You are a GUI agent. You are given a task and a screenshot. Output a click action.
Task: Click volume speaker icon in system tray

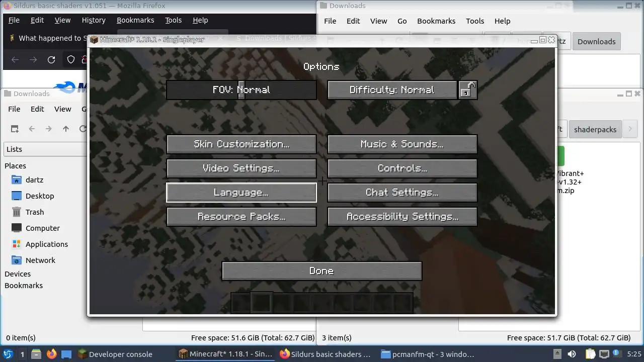point(572,354)
